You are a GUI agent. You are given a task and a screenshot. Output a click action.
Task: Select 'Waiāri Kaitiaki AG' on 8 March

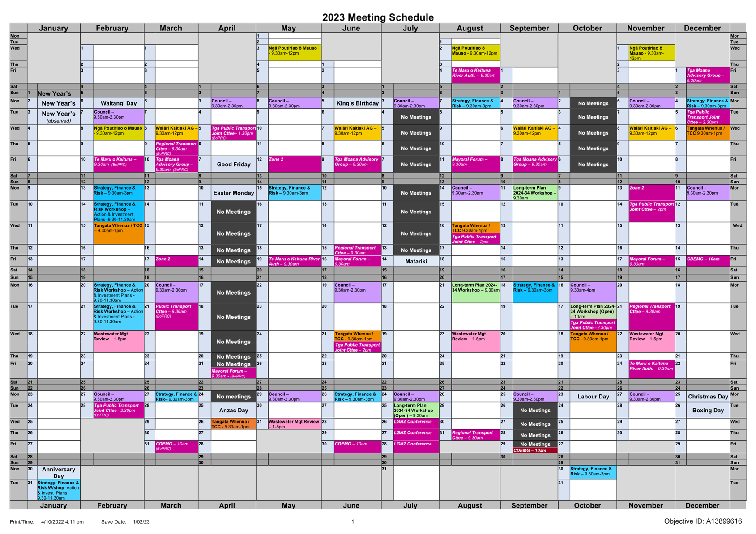(x=176, y=133)
